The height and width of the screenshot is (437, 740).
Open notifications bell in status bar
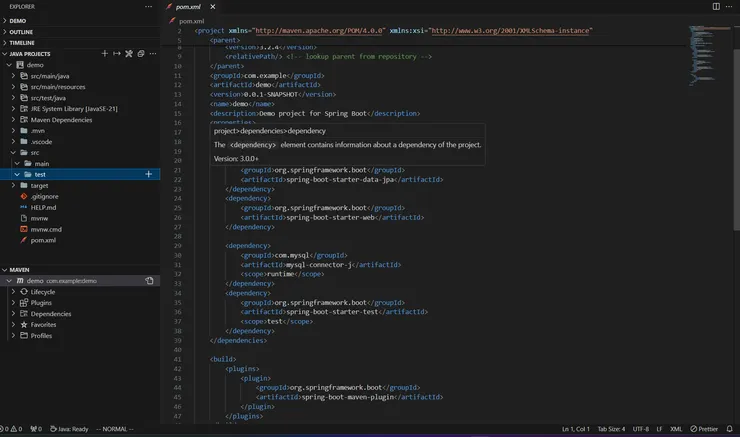point(731,429)
